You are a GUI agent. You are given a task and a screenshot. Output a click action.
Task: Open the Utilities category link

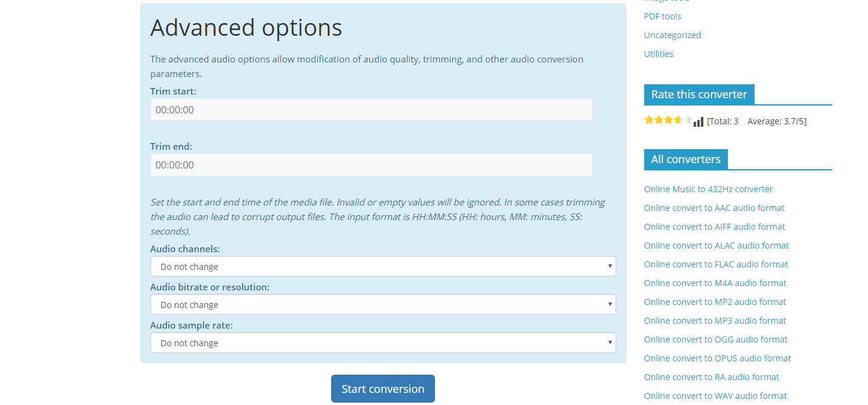click(x=659, y=54)
